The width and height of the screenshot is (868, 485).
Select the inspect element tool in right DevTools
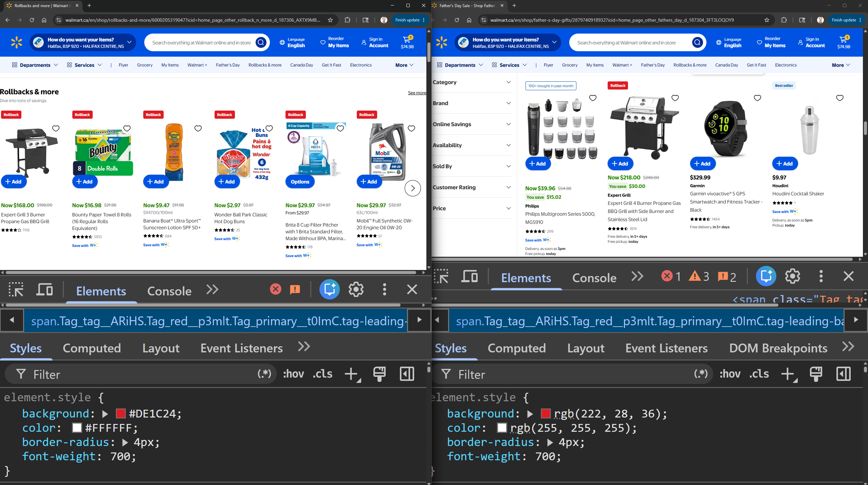(441, 276)
